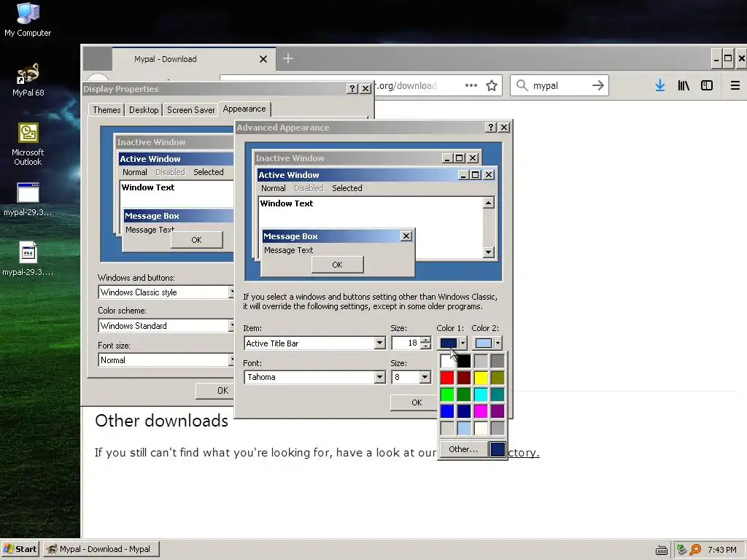
Task: Click the preview scrollbar up arrow
Action: [488, 203]
